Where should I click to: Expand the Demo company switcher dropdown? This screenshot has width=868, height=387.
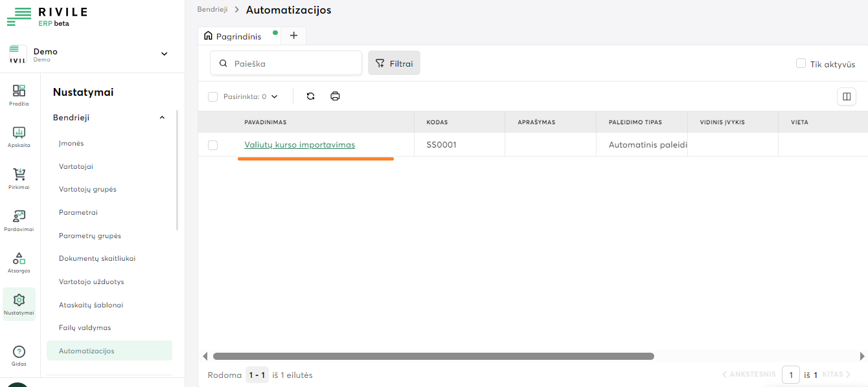164,54
